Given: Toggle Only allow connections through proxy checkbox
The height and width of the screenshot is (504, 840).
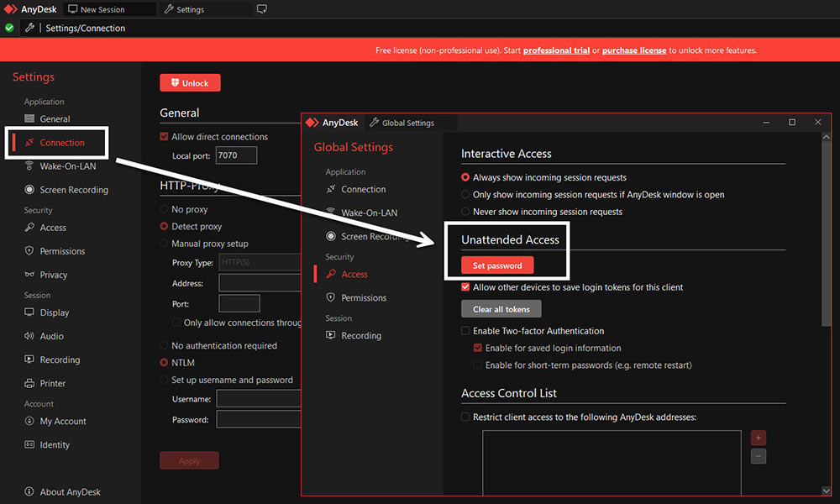Looking at the screenshot, I should click(176, 323).
